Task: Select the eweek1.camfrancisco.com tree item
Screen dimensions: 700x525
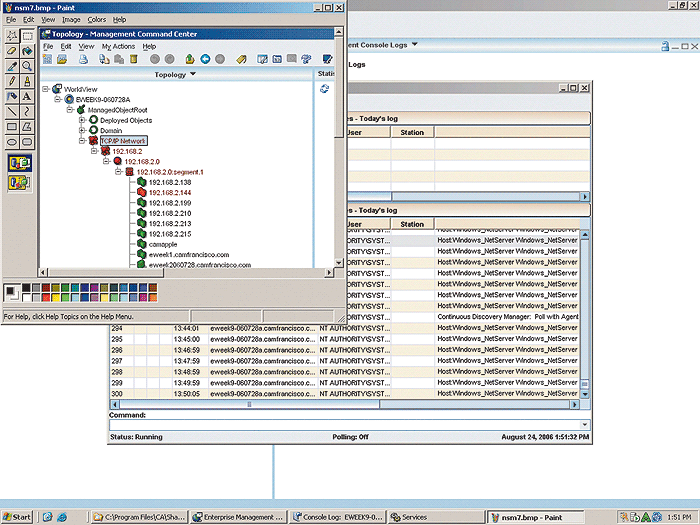Action: 189,254
